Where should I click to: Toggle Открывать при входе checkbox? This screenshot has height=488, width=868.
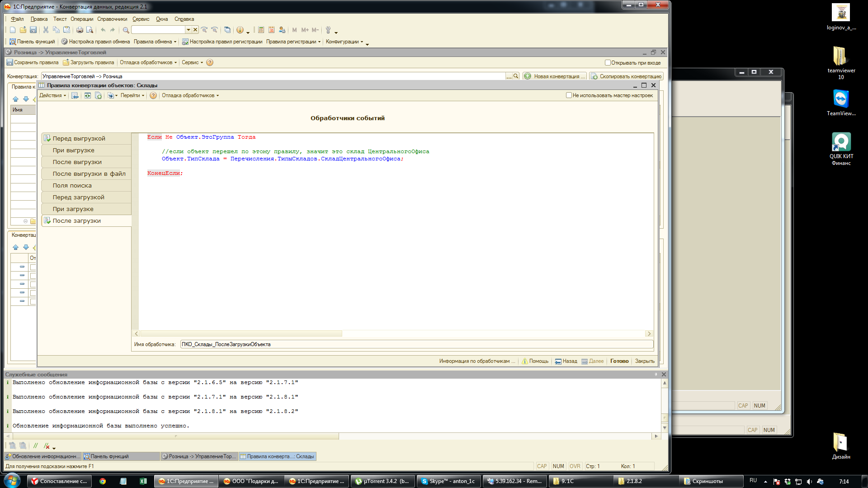[x=608, y=63]
